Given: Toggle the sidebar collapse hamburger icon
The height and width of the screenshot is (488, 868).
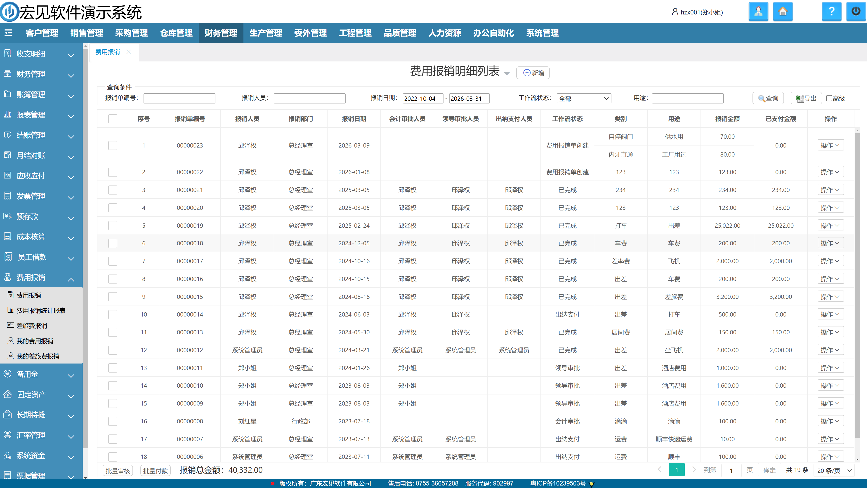Looking at the screenshot, I should (x=8, y=33).
